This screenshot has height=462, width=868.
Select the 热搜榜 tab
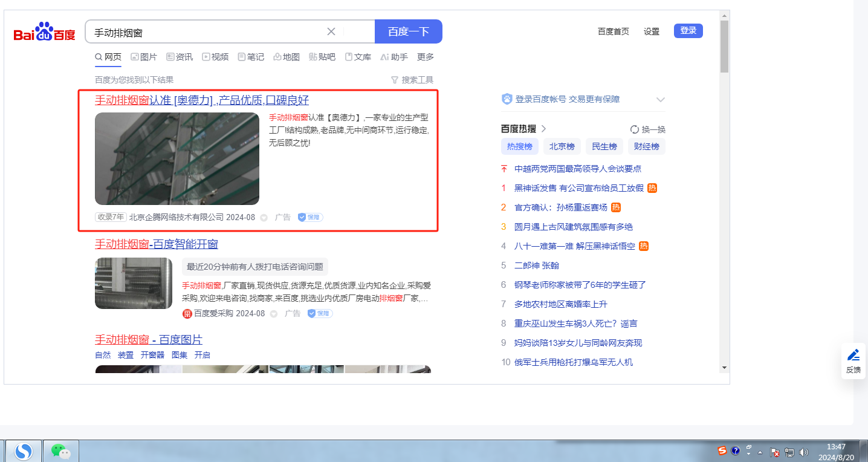tap(520, 146)
